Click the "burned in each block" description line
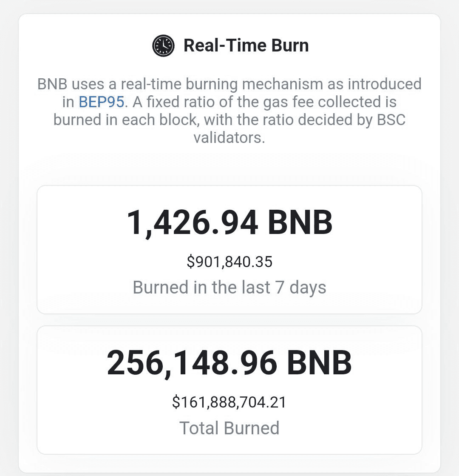 click(x=126, y=120)
